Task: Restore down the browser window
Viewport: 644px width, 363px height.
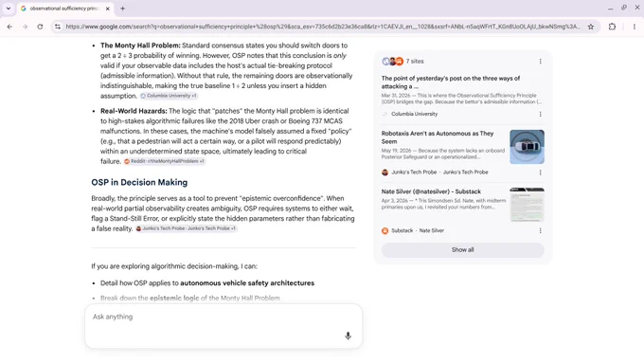Action: [624, 8]
